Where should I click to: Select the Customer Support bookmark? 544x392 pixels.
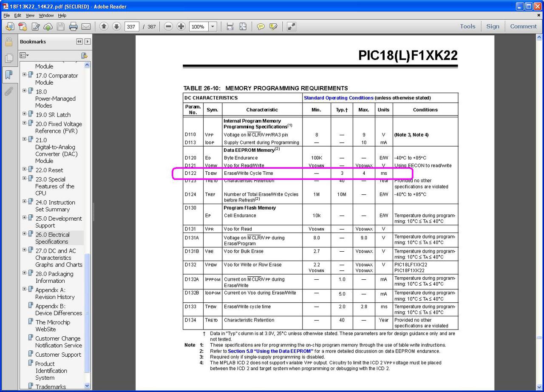58,355
